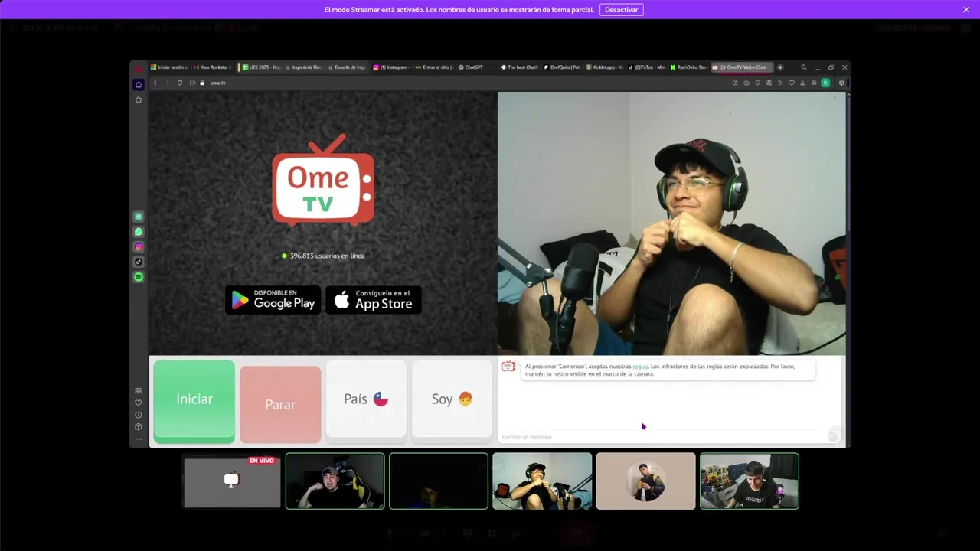Click the four-squares grid icon in sidebar
Viewport: 980px width, 551px height.
point(139,391)
